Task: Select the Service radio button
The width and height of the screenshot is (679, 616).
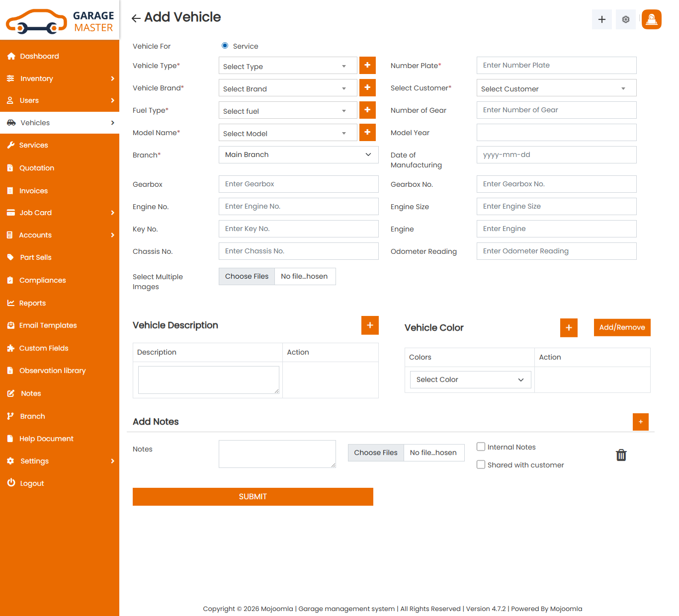Action: click(225, 46)
